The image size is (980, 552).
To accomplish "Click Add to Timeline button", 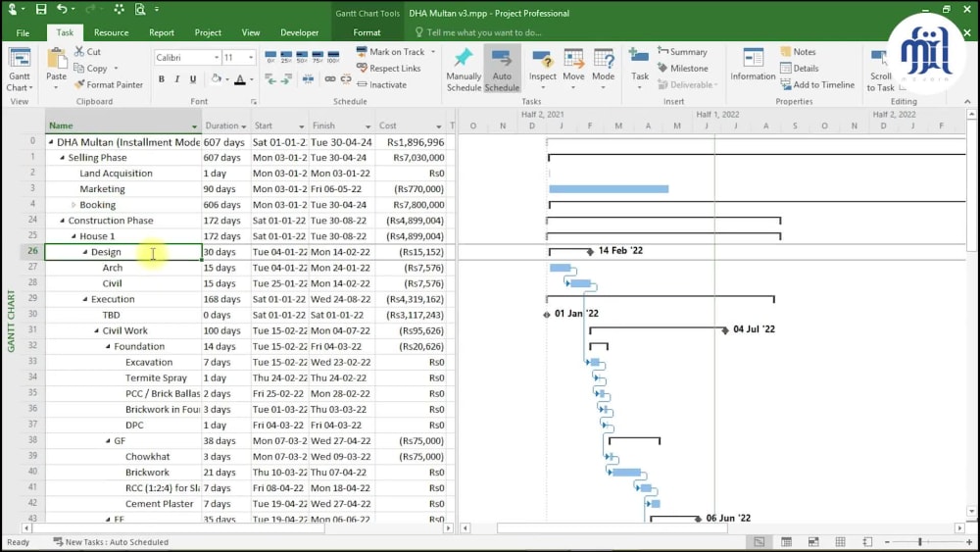I will pos(817,84).
